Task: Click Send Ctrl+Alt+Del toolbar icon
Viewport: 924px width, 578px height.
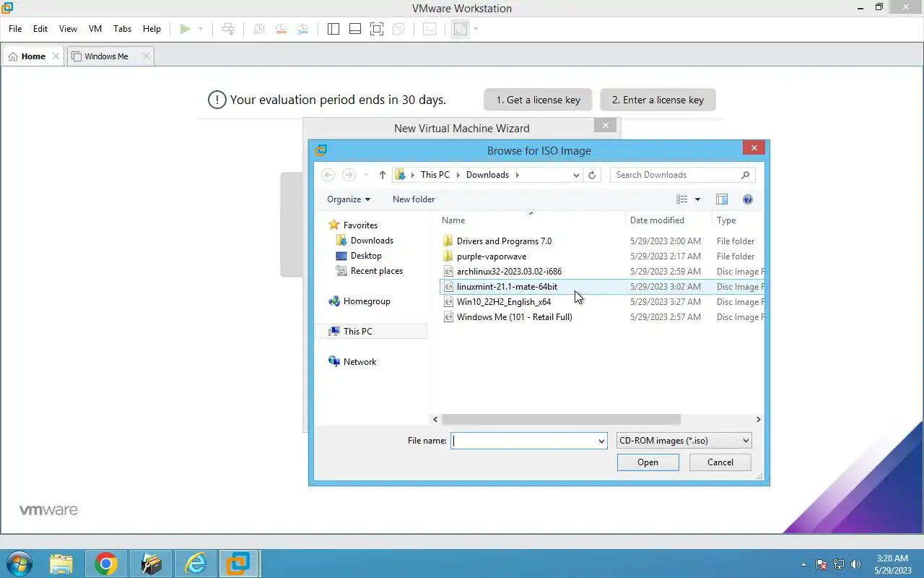Action: (228, 29)
